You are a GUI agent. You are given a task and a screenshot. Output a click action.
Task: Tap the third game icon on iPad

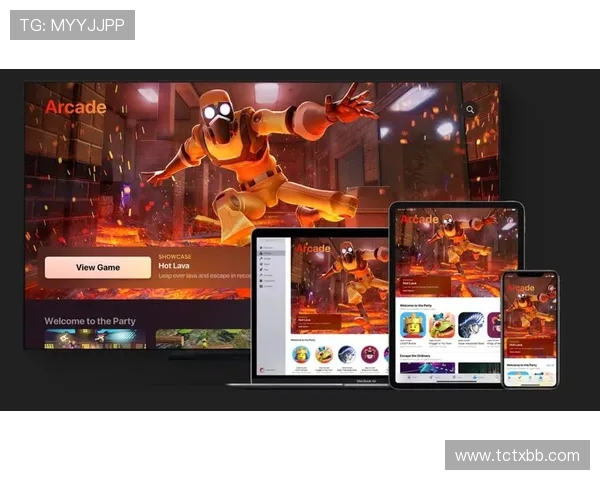(x=470, y=325)
